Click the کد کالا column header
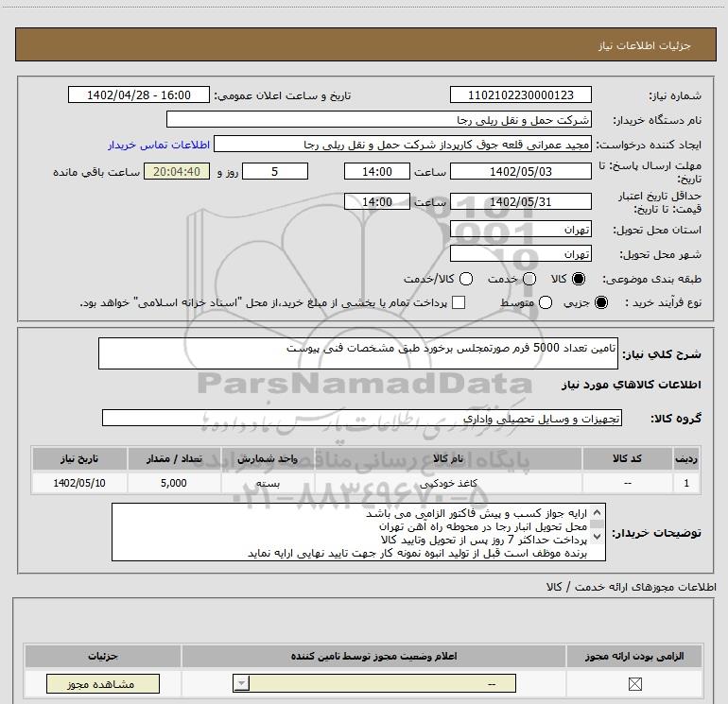 click(x=627, y=458)
